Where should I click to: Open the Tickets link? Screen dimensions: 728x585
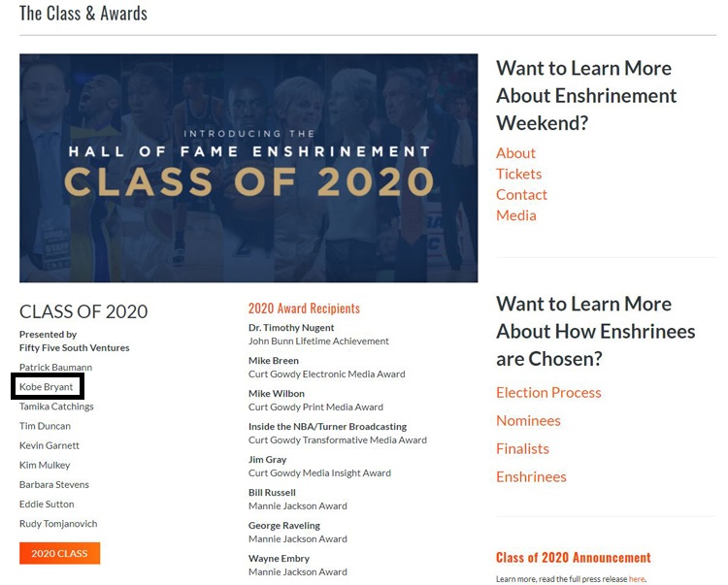(x=518, y=174)
